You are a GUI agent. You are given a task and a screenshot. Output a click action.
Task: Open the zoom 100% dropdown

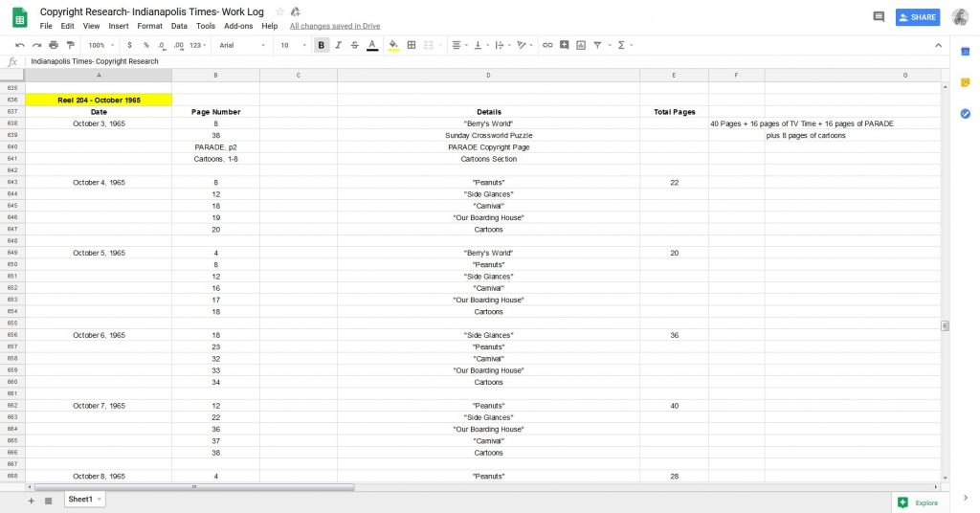tap(101, 45)
